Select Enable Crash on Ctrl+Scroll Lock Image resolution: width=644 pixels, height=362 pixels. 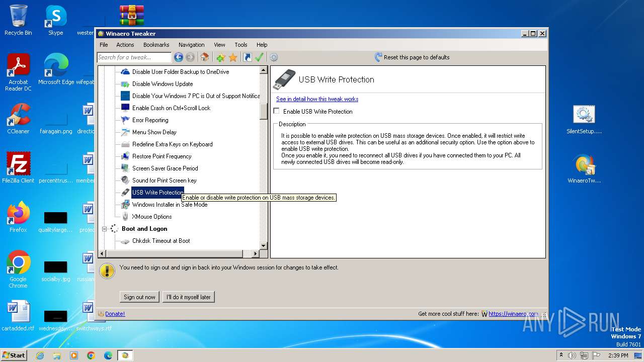171,108
